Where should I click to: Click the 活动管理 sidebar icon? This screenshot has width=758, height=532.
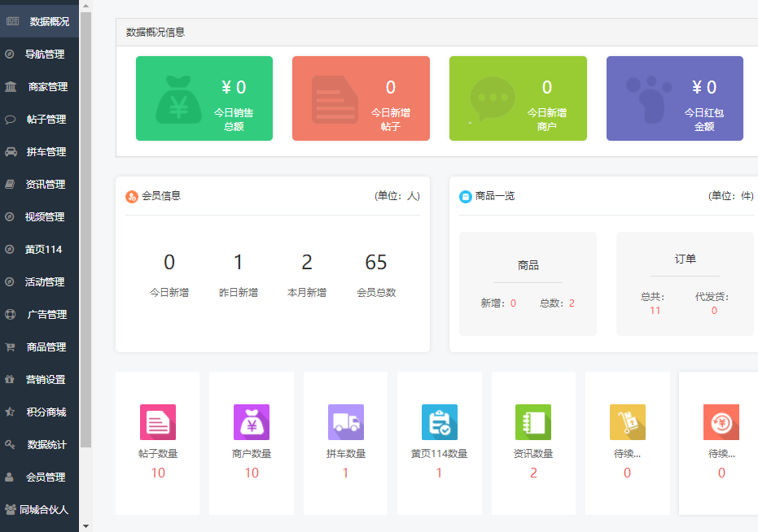click(10, 281)
